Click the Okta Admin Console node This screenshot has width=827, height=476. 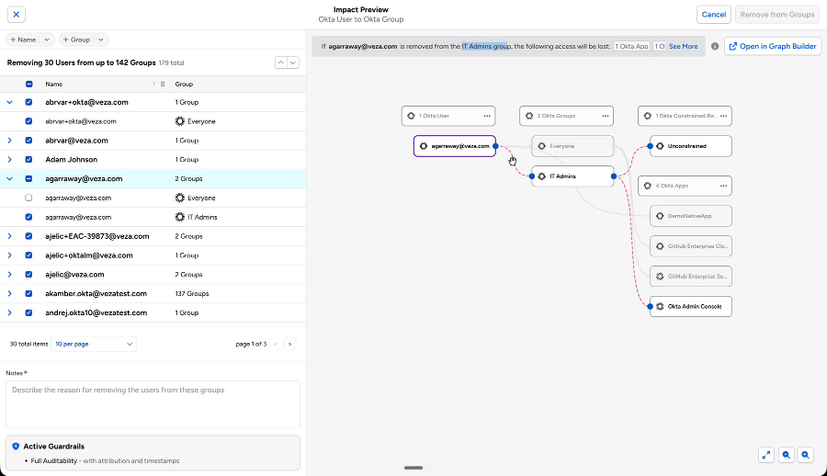(x=691, y=306)
